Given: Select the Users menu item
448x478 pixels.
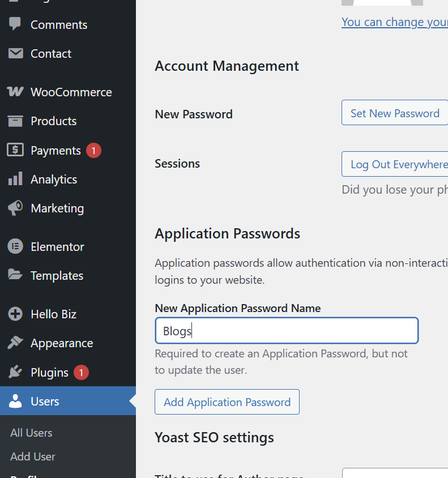Looking at the screenshot, I should (45, 402).
